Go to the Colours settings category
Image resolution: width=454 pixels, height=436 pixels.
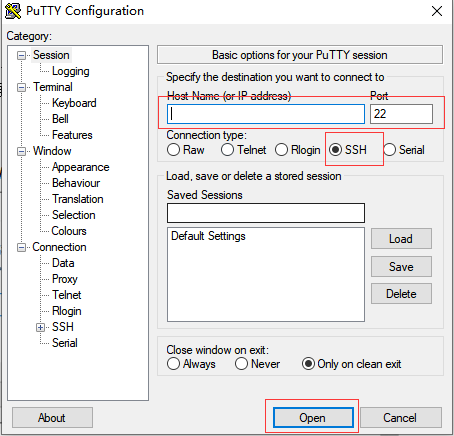coord(69,231)
